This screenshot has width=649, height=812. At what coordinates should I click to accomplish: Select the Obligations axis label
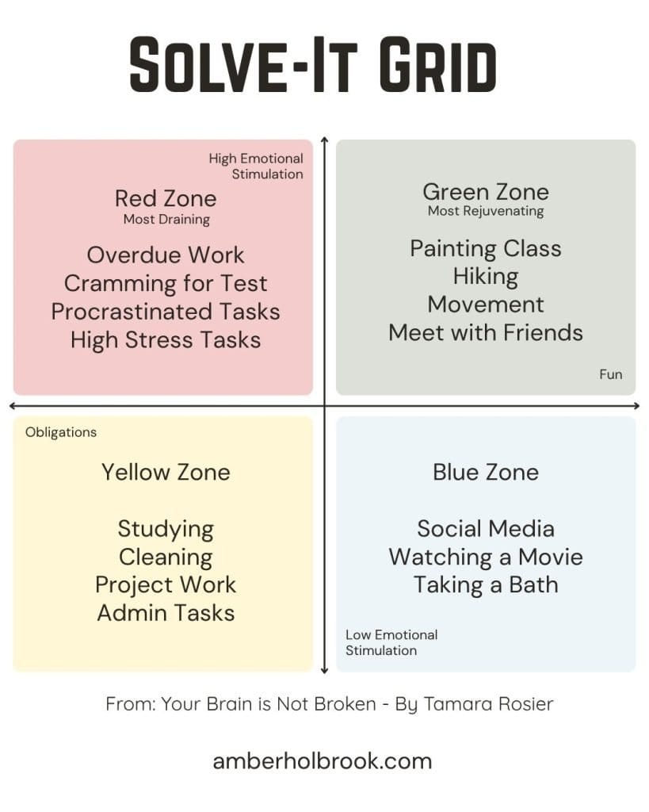[61, 432]
